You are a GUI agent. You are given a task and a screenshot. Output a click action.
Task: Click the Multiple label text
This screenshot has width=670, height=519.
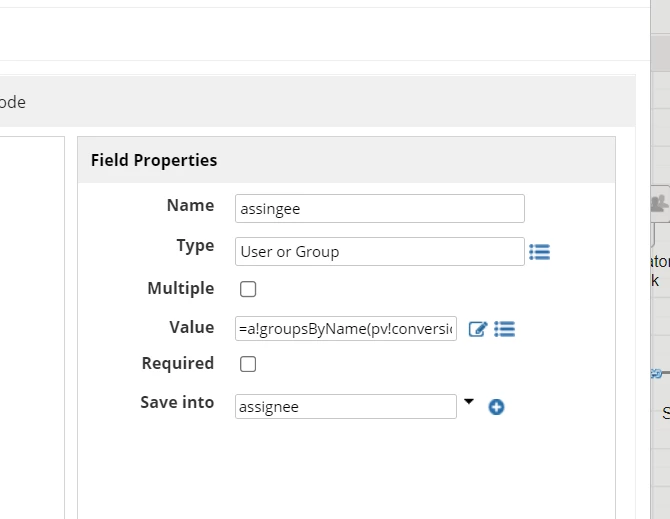pyautogui.click(x=180, y=288)
